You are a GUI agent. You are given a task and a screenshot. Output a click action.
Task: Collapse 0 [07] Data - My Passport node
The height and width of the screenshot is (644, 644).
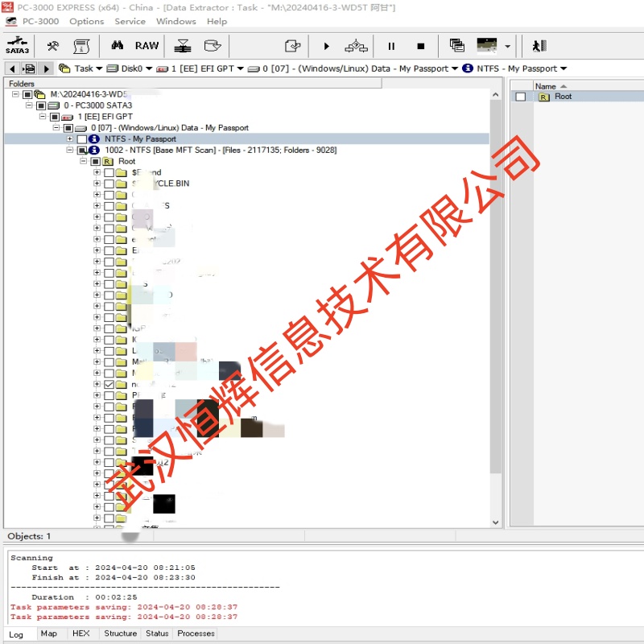(56, 128)
